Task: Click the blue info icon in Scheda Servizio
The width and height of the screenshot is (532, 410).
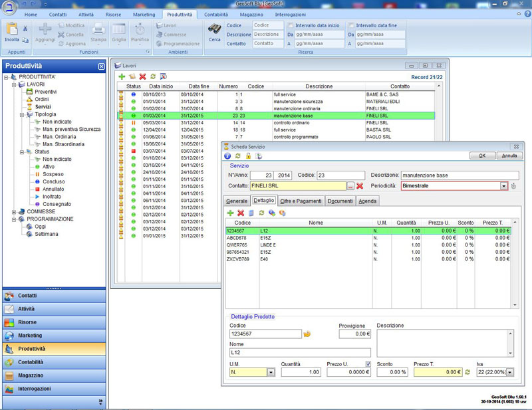Action: click(227, 155)
